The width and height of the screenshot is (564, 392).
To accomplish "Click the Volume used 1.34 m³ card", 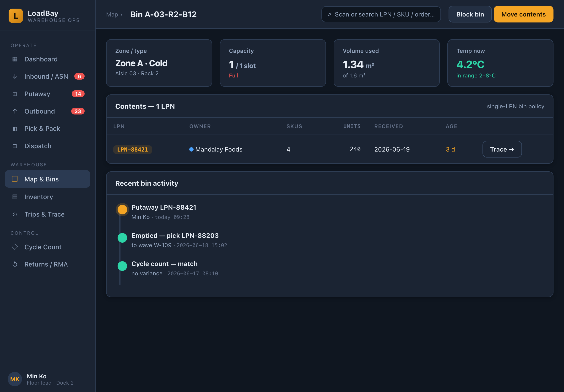I will pos(386,63).
